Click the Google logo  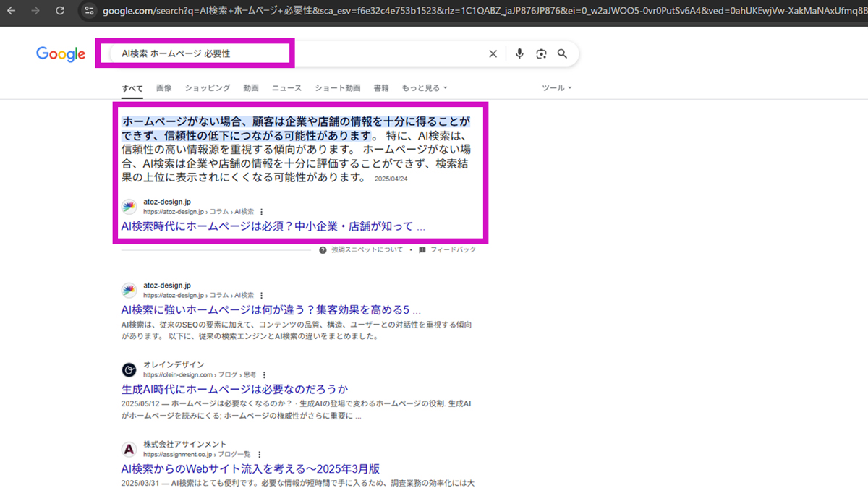point(61,54)
